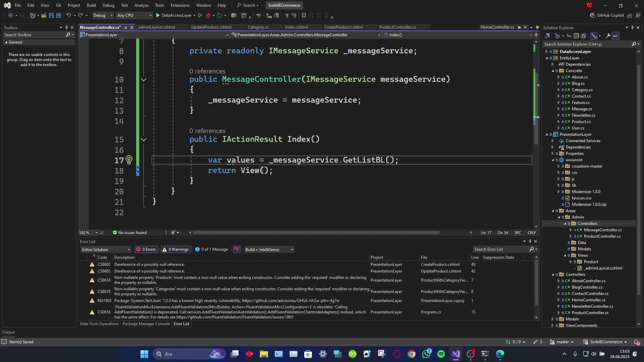Click Pending Changes Filter clock icon
644x362 pixels.
[557, 36]
